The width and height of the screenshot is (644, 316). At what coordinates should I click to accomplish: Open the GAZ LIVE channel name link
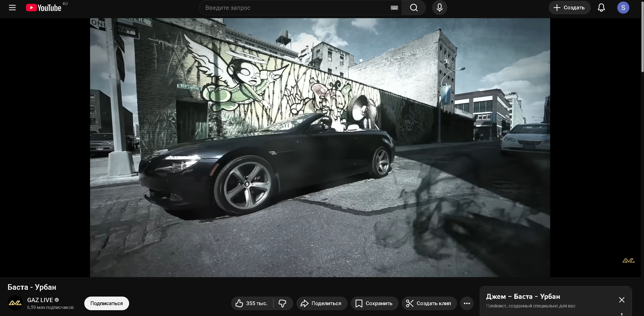point(40,300)
